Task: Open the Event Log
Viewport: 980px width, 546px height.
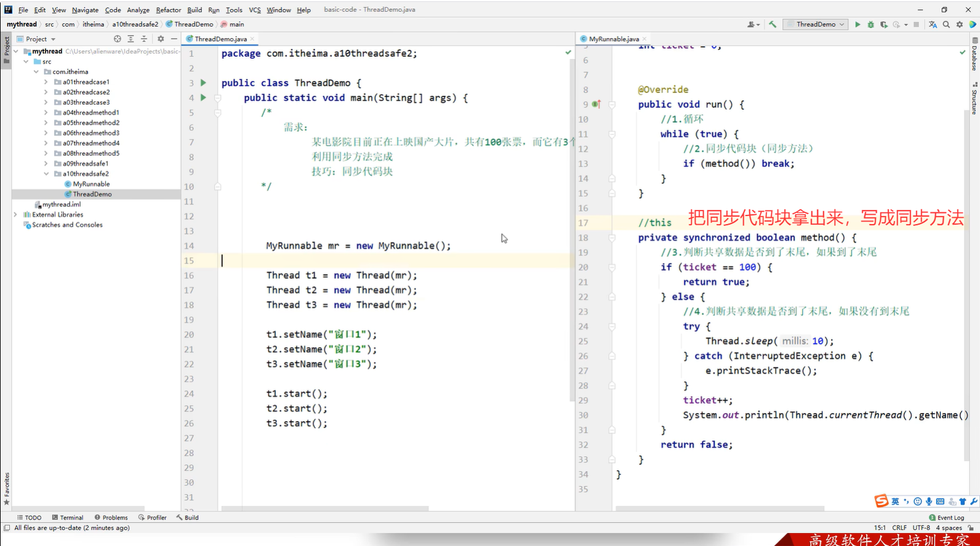Action: [947, 518]
